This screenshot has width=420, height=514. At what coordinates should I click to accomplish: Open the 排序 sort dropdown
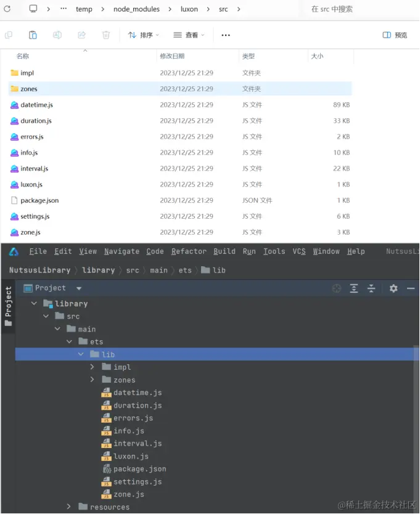143,35
